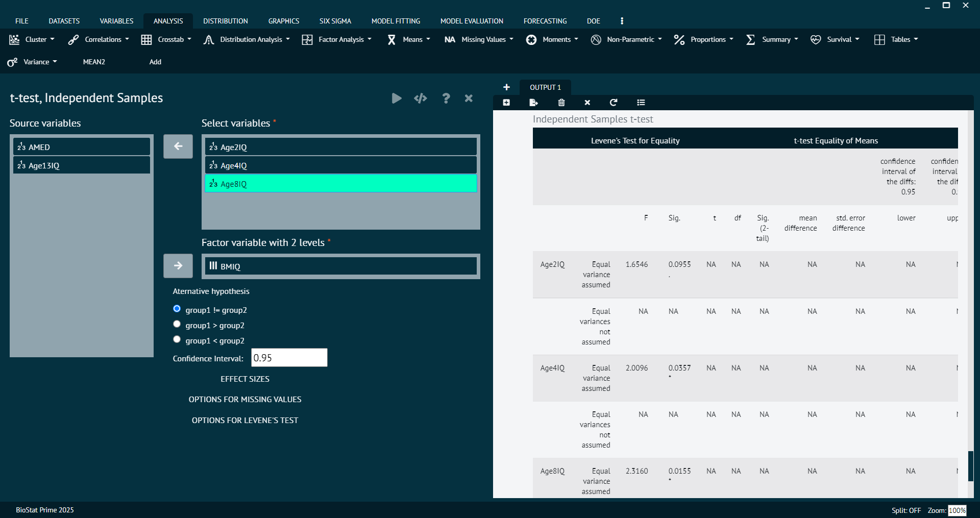Expand the Crosstab dropdown
The height and width of the screenshot is (518, 980).
(x=189, y=39)
